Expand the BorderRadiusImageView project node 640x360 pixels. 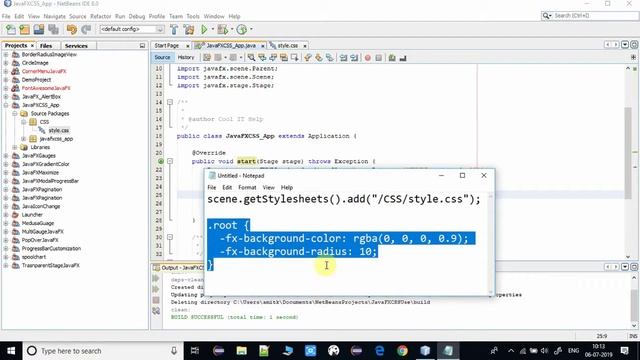(6, 54)
